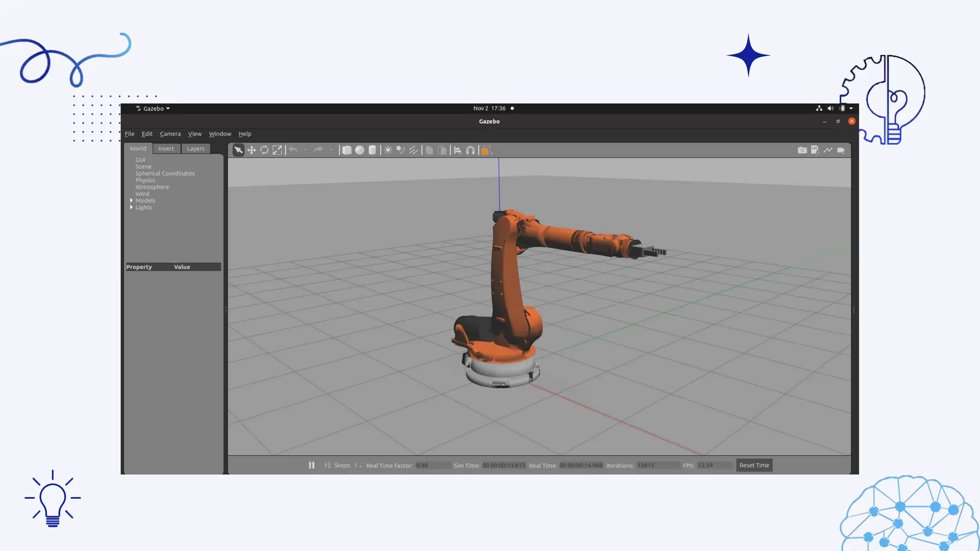Select the scale mode tool
Image resolution: width=980 pixels, height=551 pixels.
277,150
